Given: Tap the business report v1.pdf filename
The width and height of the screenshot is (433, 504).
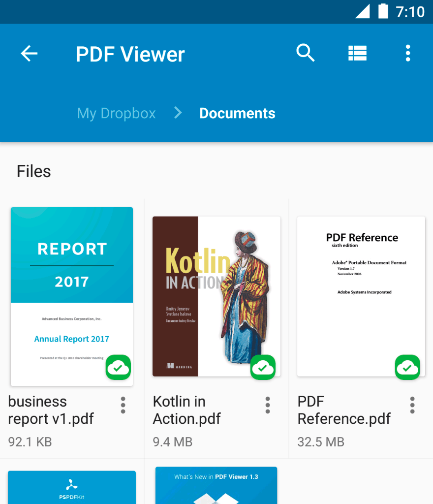Looking at the screenshot, I should pyautogui.click(x=51, y=410).
